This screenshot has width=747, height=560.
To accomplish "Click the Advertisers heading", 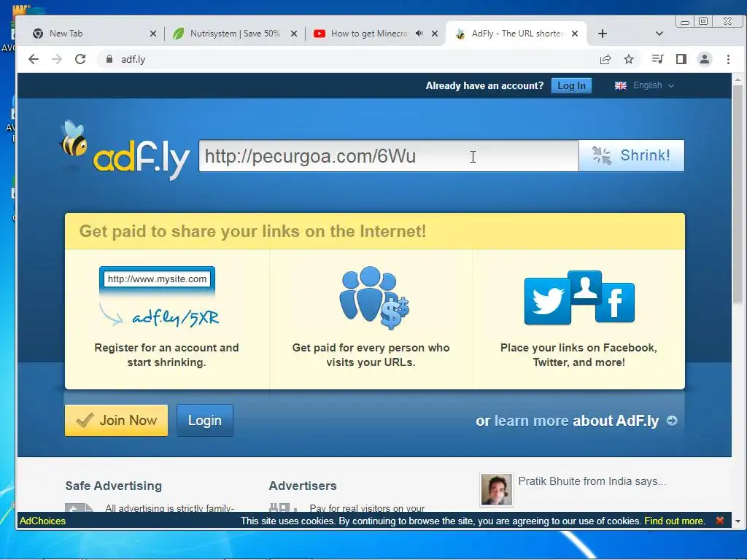I will click(x=303, y=486).
